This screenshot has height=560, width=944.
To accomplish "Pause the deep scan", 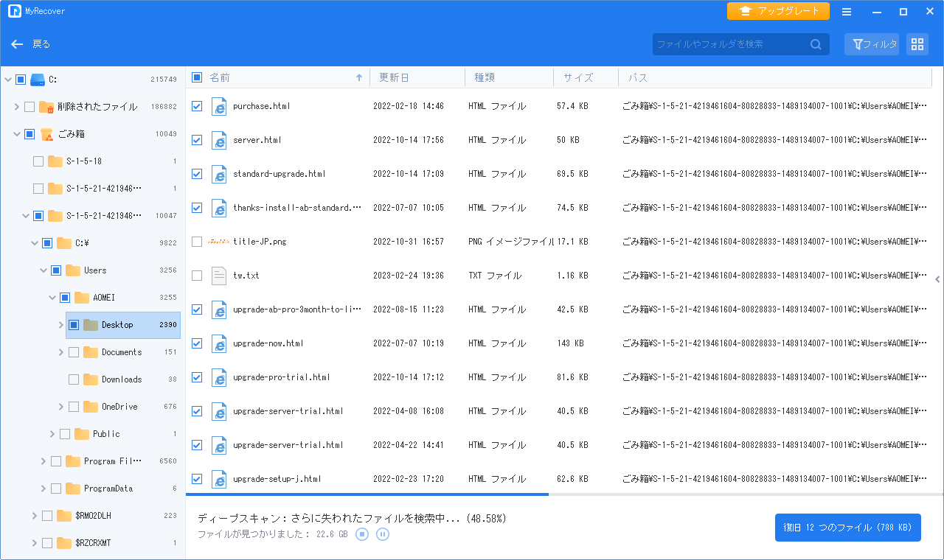I will coord(382,534).
